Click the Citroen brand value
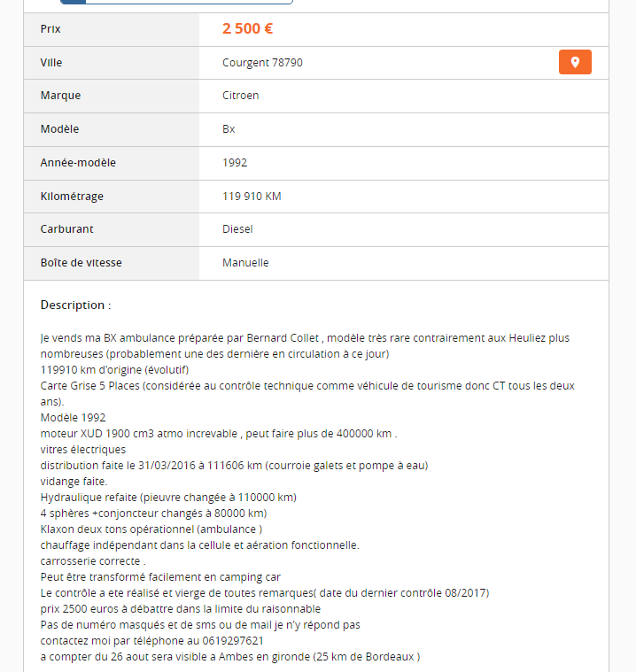 coord(240,96)
